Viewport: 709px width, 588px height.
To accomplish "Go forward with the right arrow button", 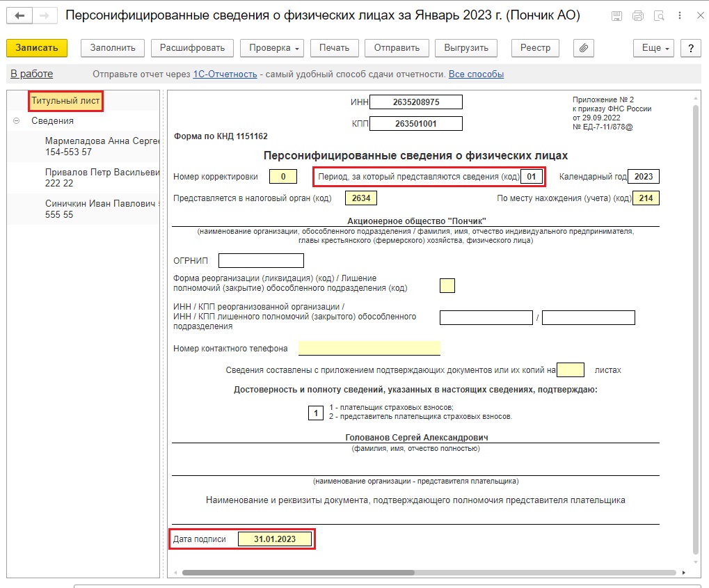I will (45, 16).
